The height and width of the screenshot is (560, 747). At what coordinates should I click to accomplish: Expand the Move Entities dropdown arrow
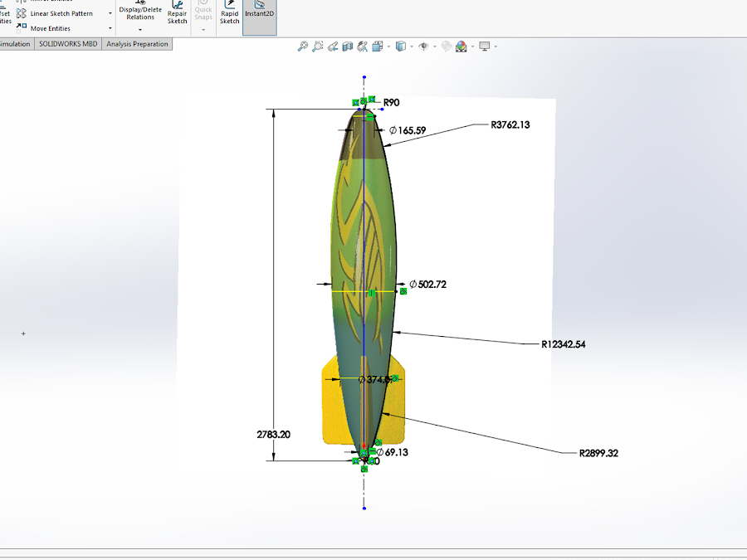(x=110, y=28)
